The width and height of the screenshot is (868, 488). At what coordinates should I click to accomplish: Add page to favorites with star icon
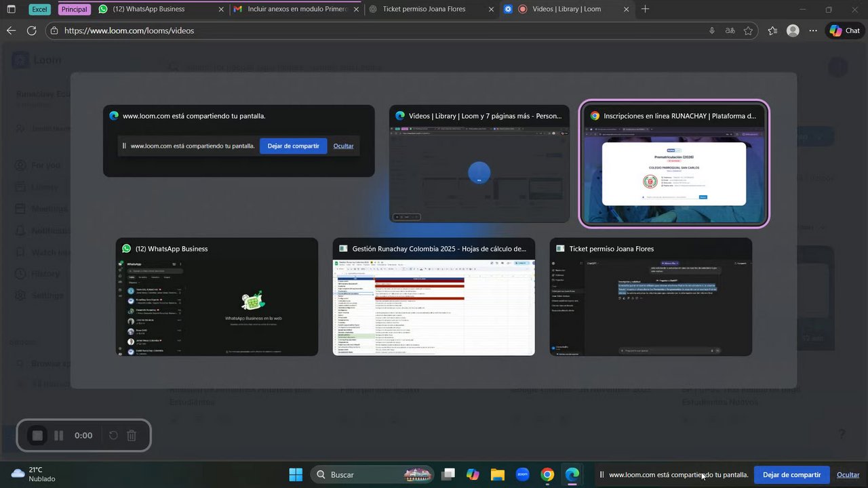[748, 30]
